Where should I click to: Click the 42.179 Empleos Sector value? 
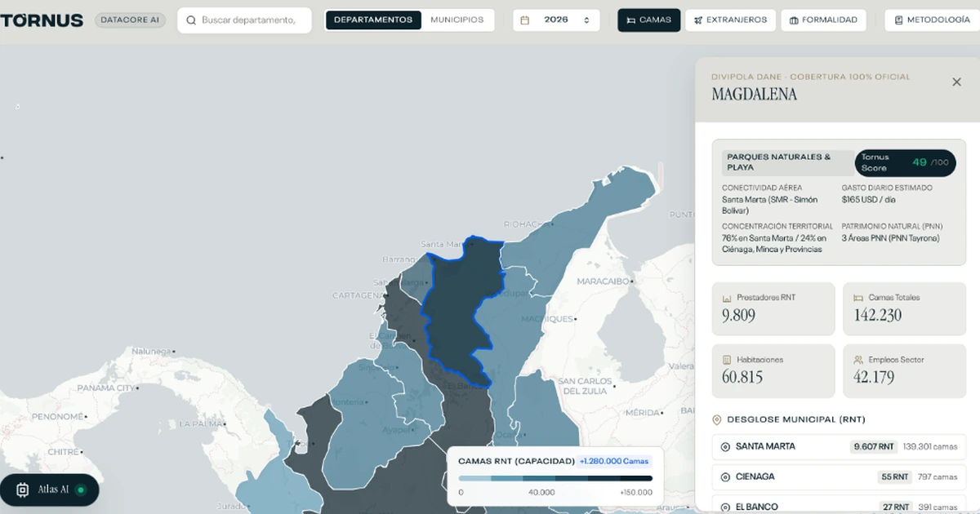click(x=874, y=377)
